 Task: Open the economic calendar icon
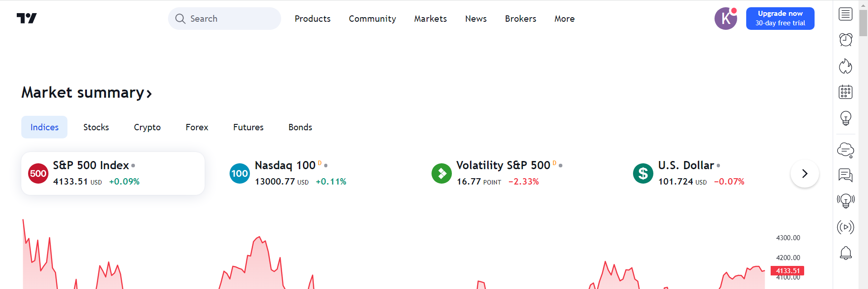point(845,92)
